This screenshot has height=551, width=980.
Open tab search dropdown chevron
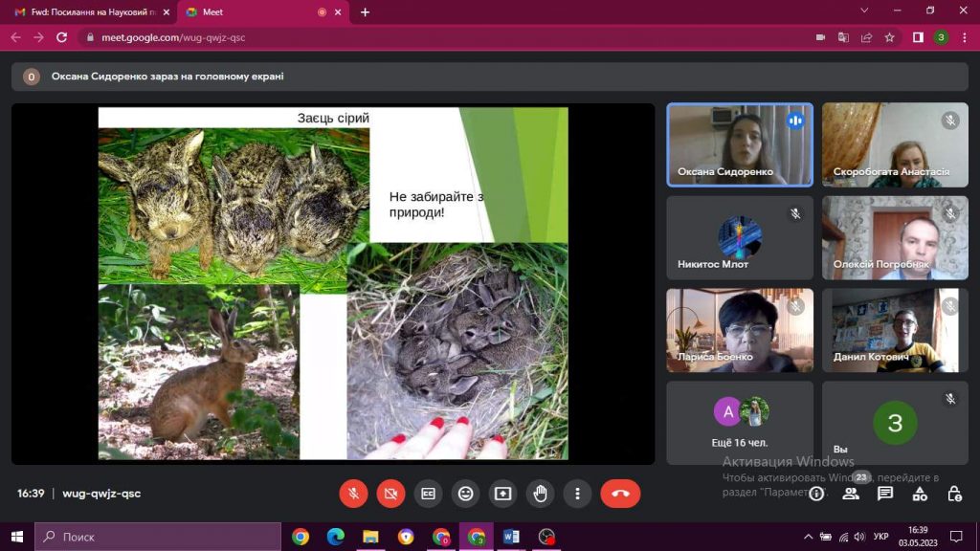864,11
